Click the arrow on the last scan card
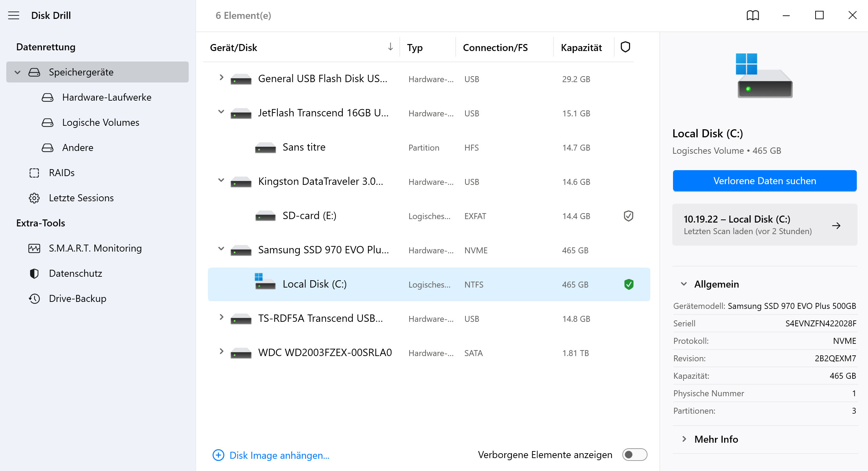 coord(836,225)
